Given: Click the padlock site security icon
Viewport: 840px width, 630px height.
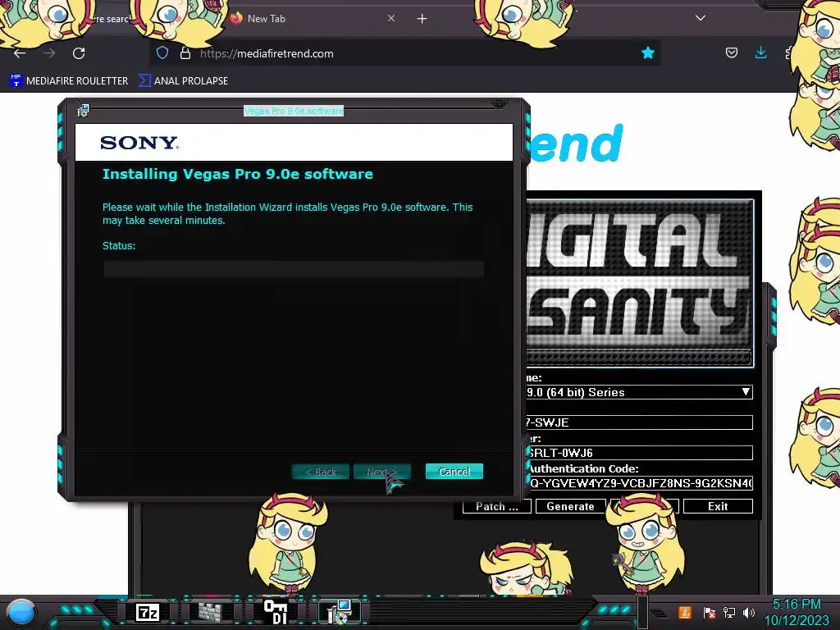Looking at the screenshot, I should [185, 52].
